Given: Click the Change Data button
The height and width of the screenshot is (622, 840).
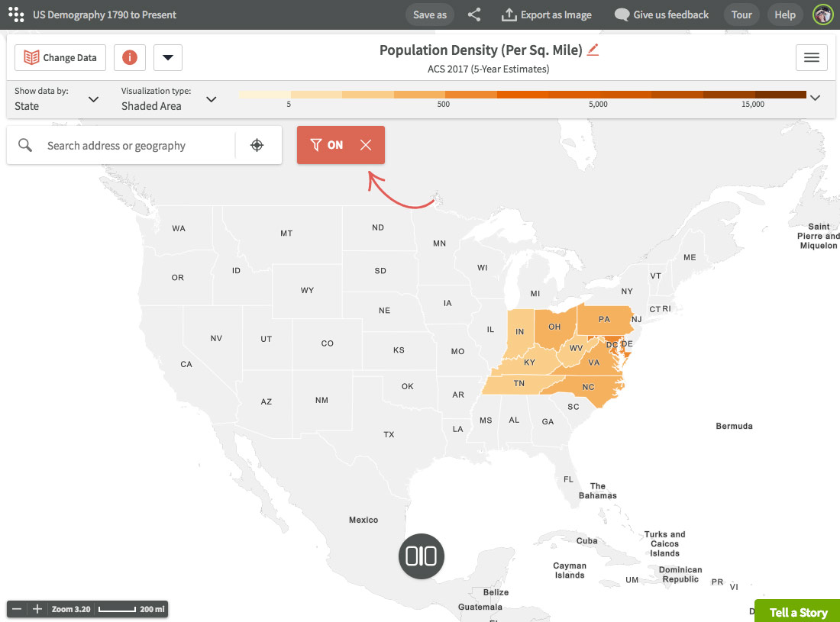Looking at the screenshot, I should pos(60,57).
